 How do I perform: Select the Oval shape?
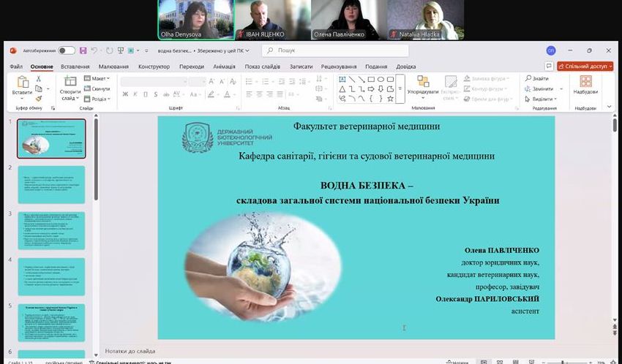[381, 79]
